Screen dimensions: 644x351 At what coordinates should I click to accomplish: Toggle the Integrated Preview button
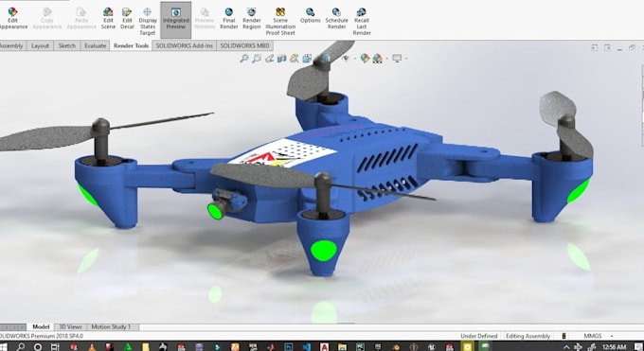pyautogui.click(x=176, y=19)
